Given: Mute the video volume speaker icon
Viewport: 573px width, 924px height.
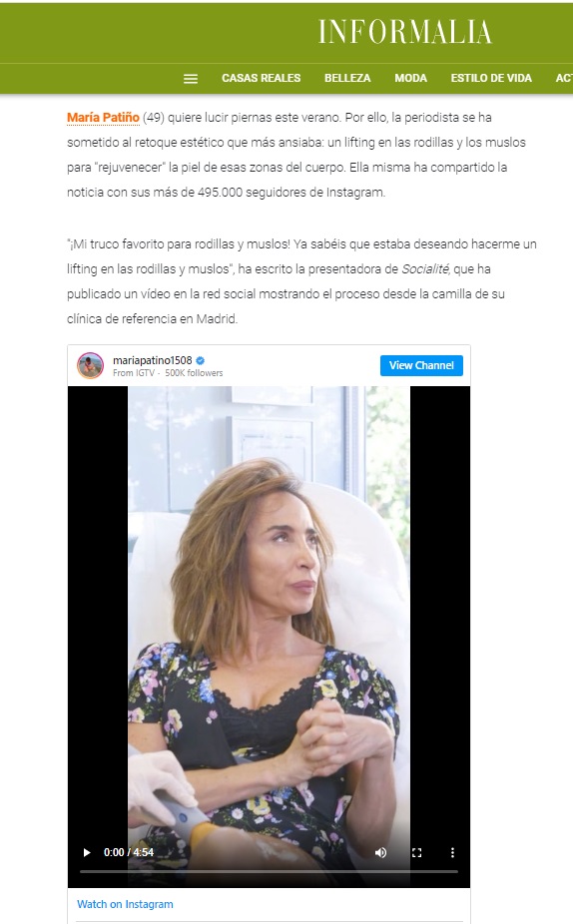Looking at the screenshot, I should pyautogui.click(x=380, y=852).
